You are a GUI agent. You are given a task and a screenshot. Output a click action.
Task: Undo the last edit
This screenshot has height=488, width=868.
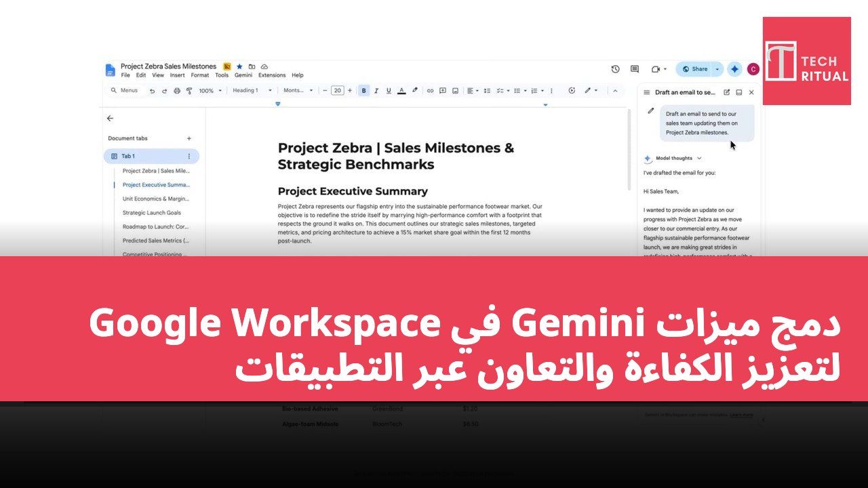pos(153,91)
